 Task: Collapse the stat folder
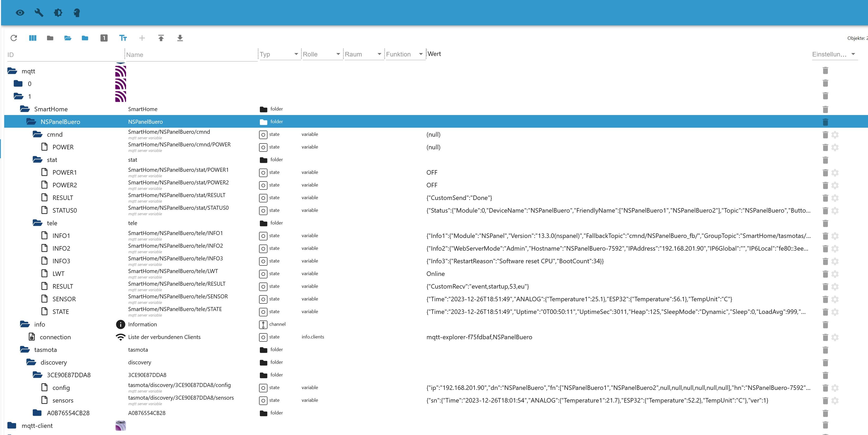point(37,159)
